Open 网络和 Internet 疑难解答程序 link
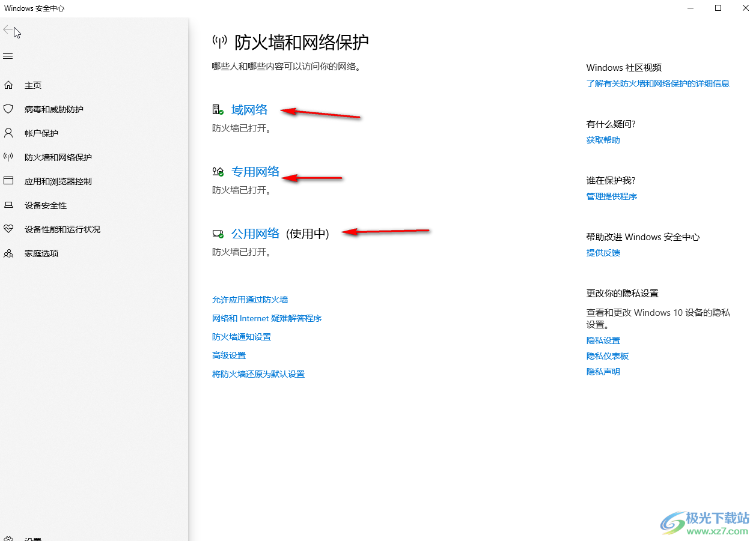The width and height of the screenshot is (756, 541). pyautogui.click(x=267, y=318)
